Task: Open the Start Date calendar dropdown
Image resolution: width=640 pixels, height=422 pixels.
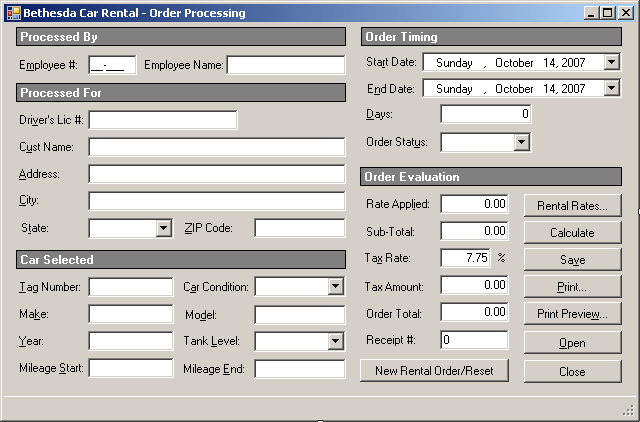Action: (x=611, y=62)
